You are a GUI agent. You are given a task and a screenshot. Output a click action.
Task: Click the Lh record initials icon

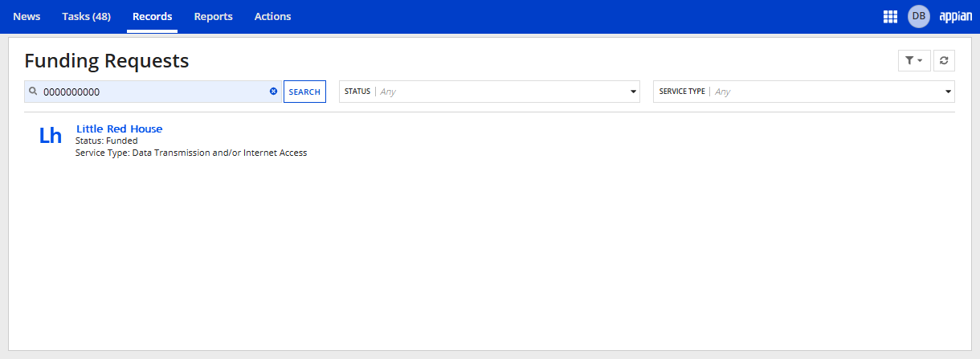click(x=51, y=136)
